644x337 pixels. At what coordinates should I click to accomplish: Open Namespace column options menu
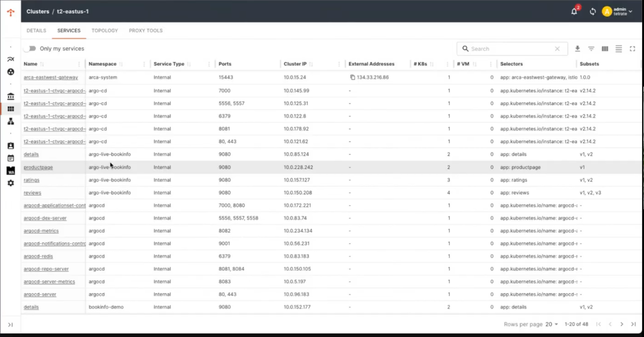point(144,64)
